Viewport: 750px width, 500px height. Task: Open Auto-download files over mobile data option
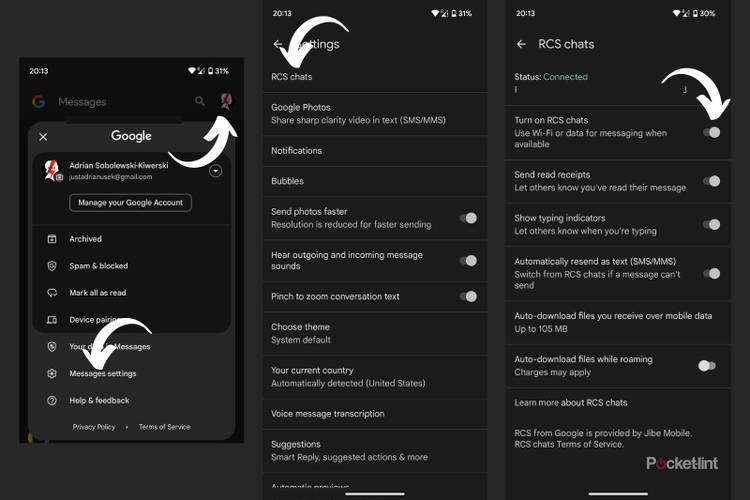(612, 322)
